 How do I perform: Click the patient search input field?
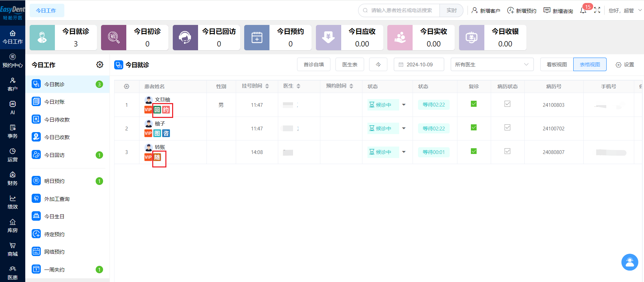[x=399, y=10]
